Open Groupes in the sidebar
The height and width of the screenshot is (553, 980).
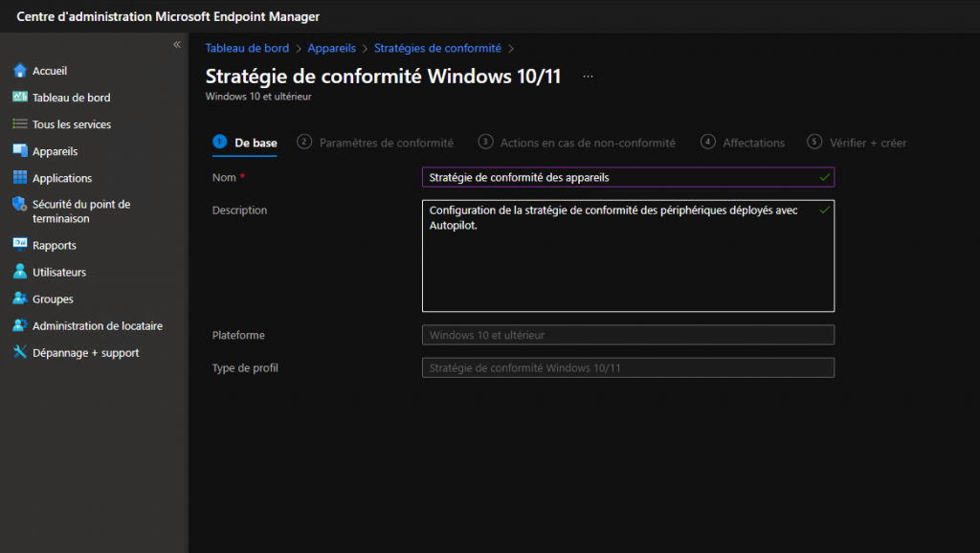pos(53,299)
